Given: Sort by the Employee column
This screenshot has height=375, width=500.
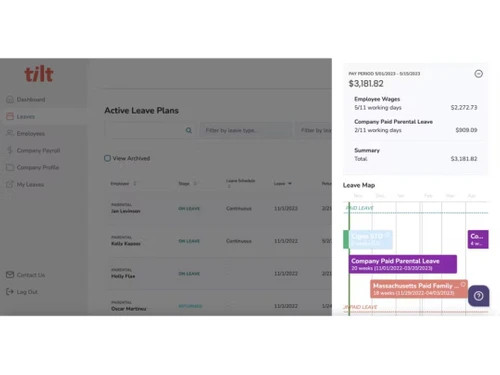Looking at the screenshot, I should 123,183.
